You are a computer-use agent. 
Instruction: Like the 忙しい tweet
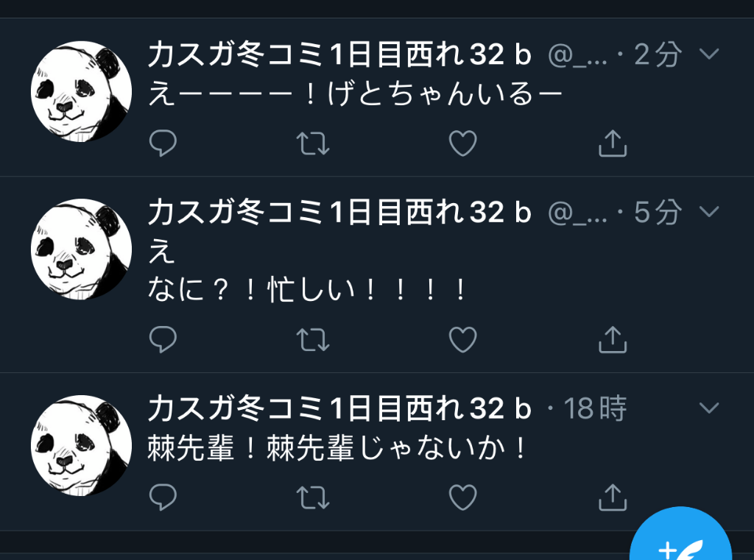point(462,339)
